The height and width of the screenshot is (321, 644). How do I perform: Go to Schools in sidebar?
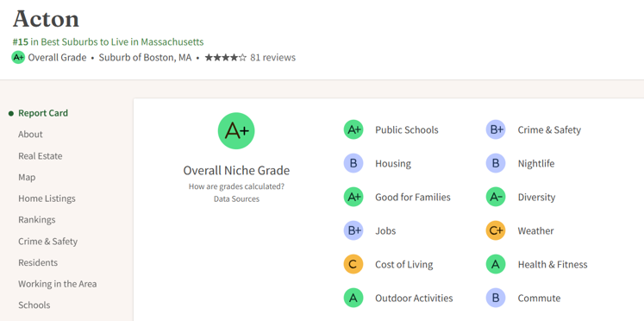click(x=34, y=305)
